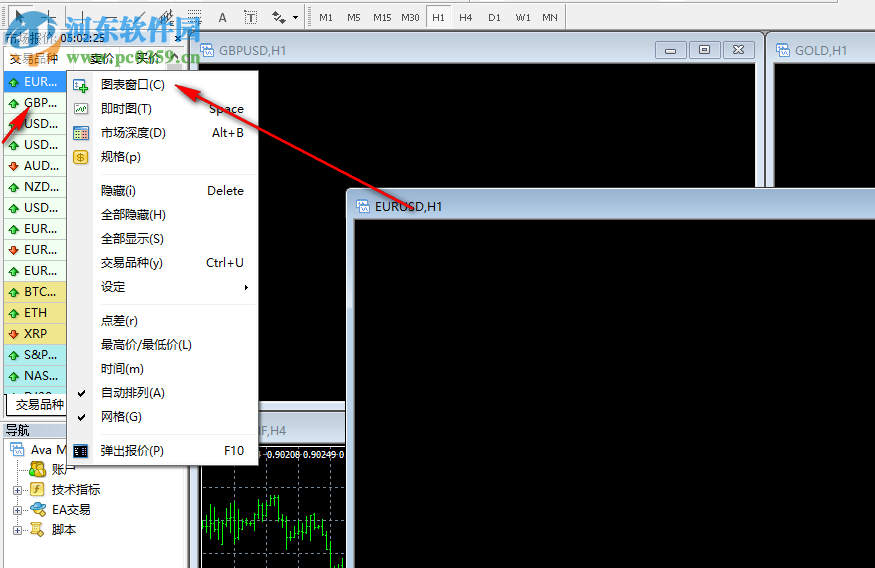The width and height of the screenshot is (875, 568).
Task: Open 即时图(T) tick chart
Action: coord(162,109)
